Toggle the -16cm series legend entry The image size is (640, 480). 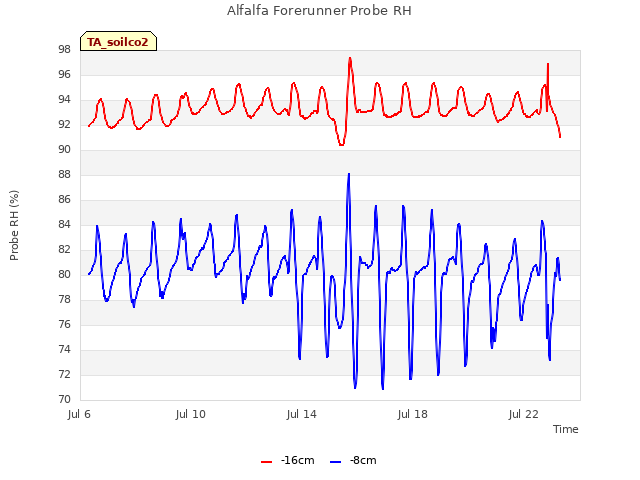point(288,460)
